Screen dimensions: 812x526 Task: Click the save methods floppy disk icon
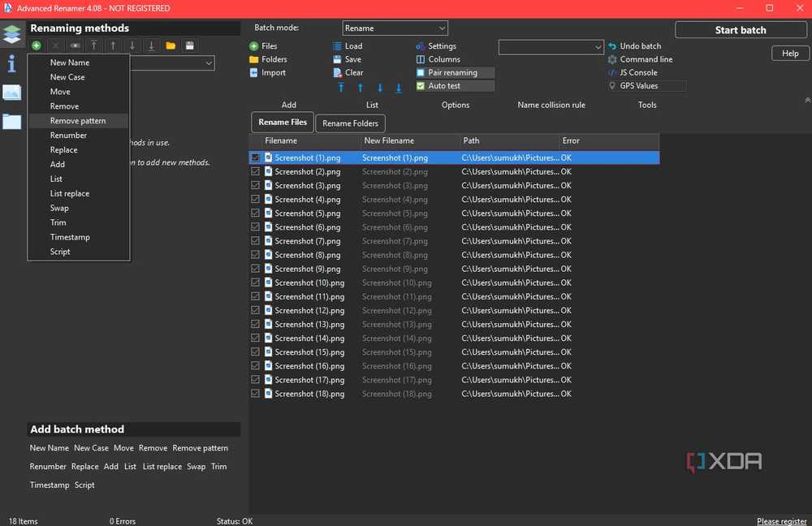pyautogui.click(x=190, y=45)
